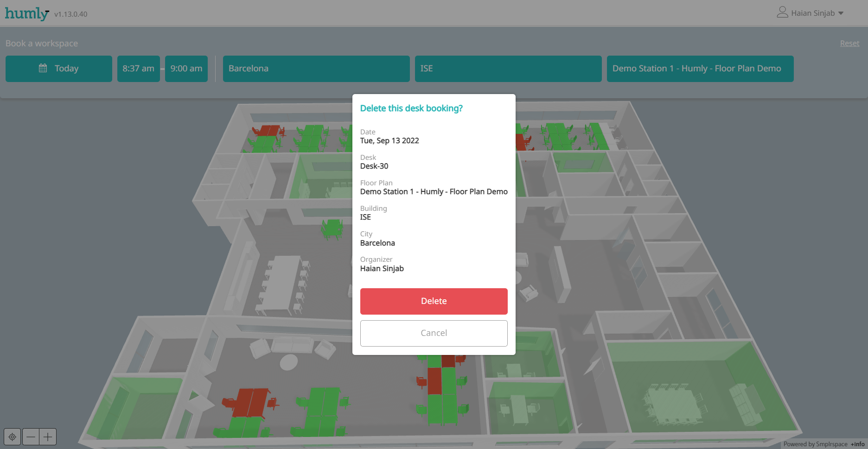Click the Humly logo
The height and width of the screenshot is (449, 868).
[26, 13]
